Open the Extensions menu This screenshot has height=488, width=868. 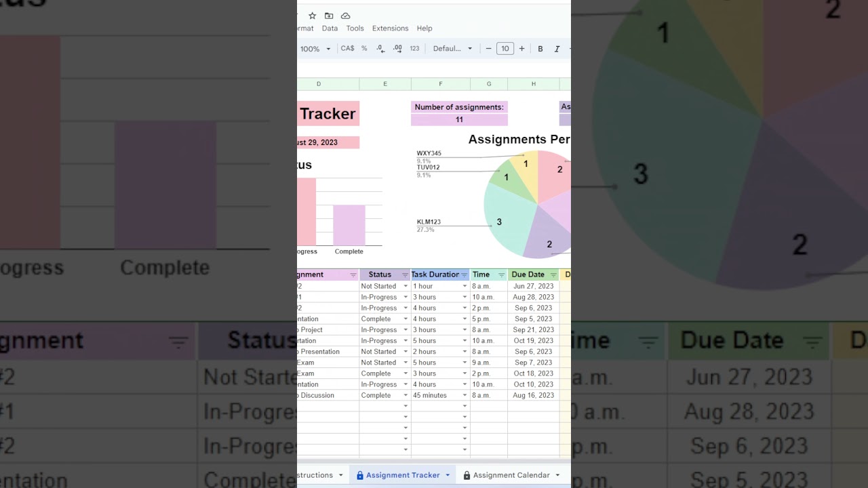[x=390, y=28]
